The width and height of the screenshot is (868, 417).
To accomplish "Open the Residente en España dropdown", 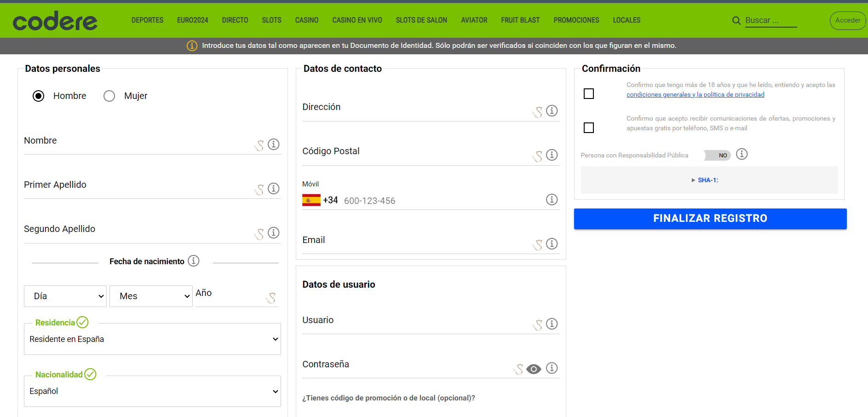I will tap(152, 339).
